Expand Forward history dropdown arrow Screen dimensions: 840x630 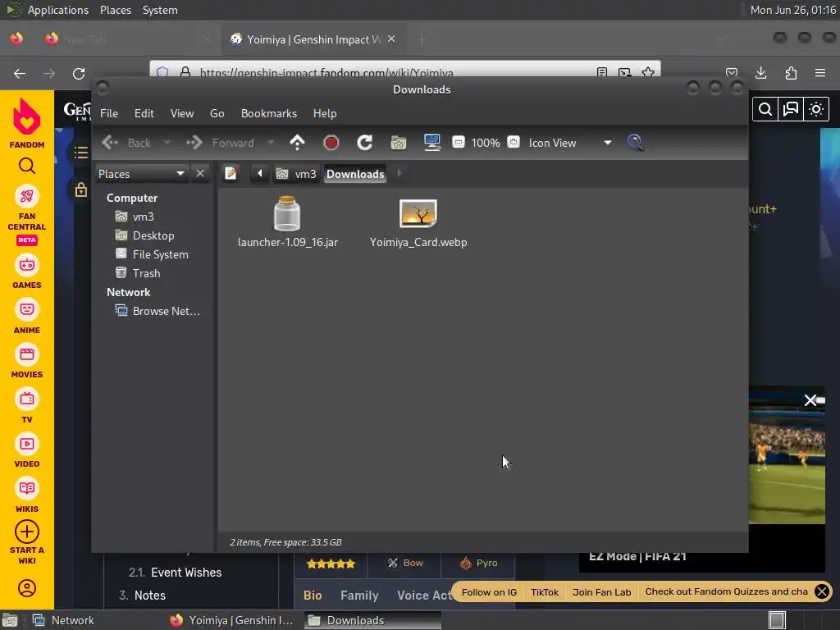pos(271,143)
